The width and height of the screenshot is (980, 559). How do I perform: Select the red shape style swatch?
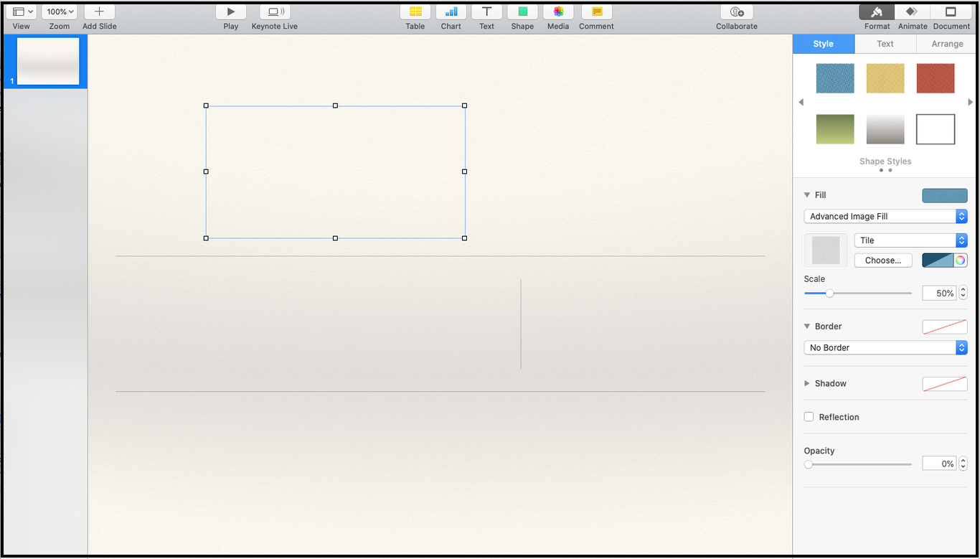[x=936, y=78]
